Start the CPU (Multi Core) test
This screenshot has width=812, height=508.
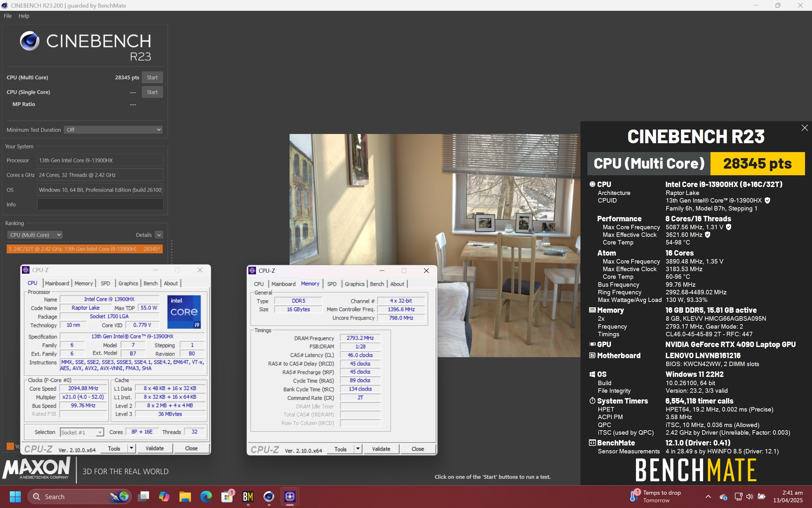[x=152, y=77]
